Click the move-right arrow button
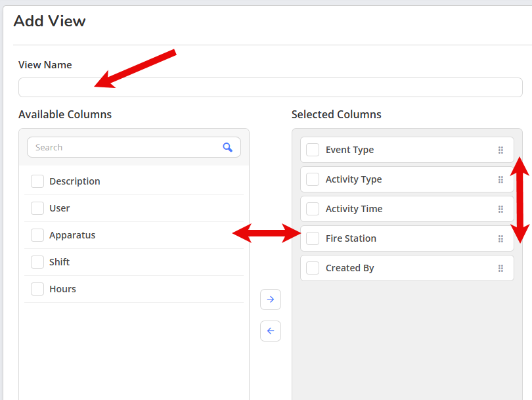Screen dimensions: 532x400 pos(271,300)
